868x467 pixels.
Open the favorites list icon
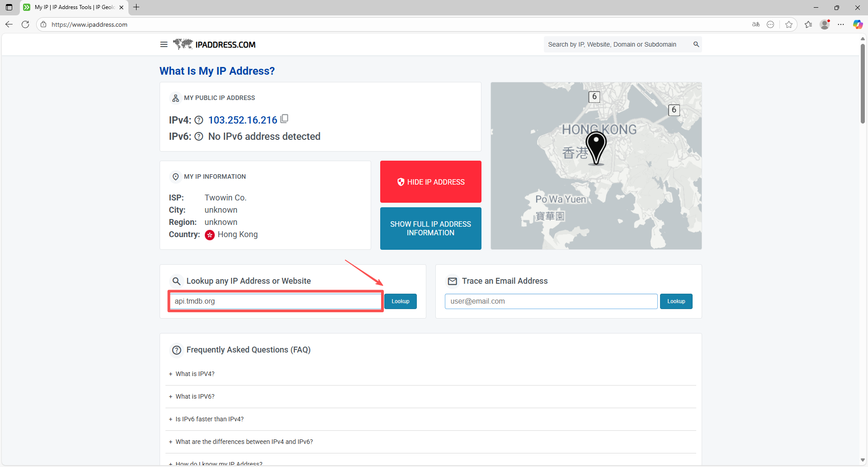808,24
